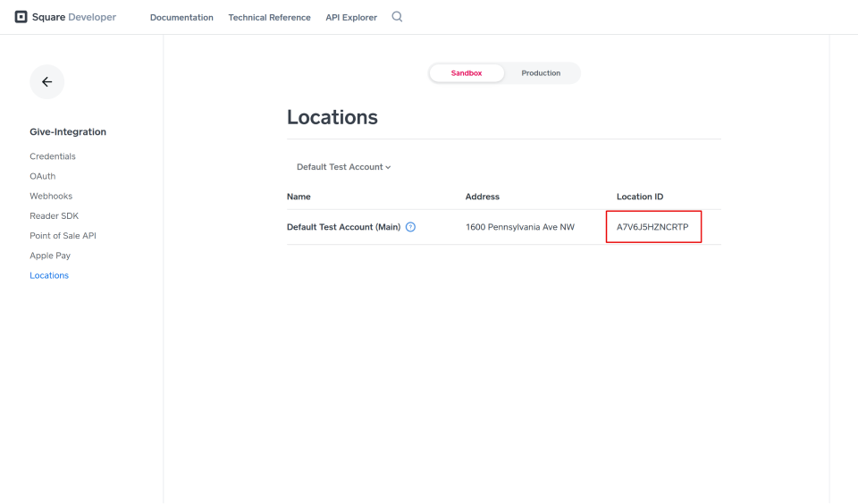Click the Address column header

point(482,197)
